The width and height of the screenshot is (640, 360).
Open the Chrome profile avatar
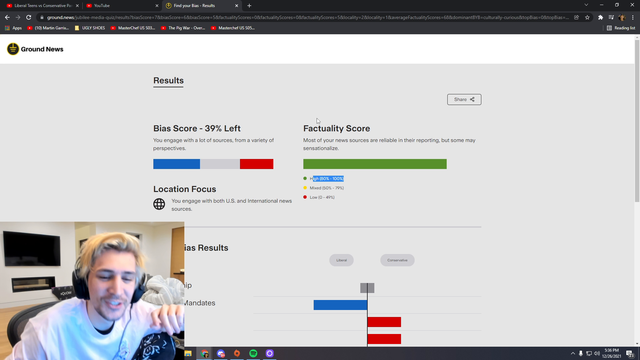point(622,18)
